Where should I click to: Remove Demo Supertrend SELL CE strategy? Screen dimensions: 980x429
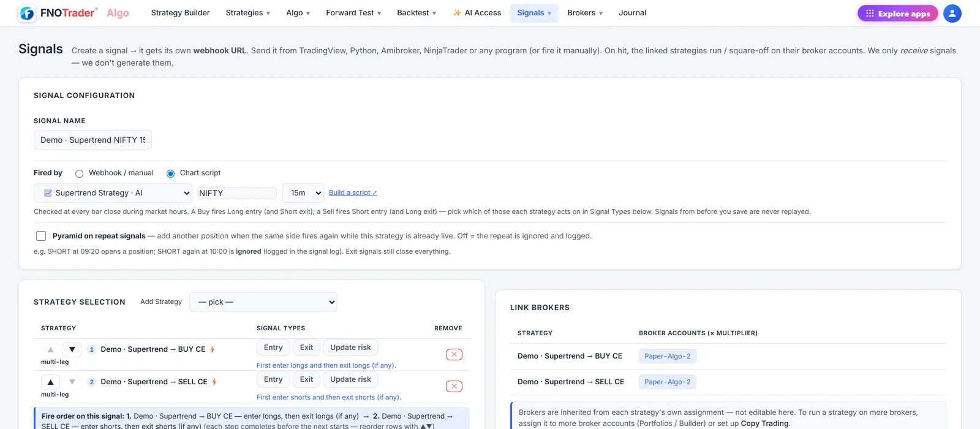454,386
